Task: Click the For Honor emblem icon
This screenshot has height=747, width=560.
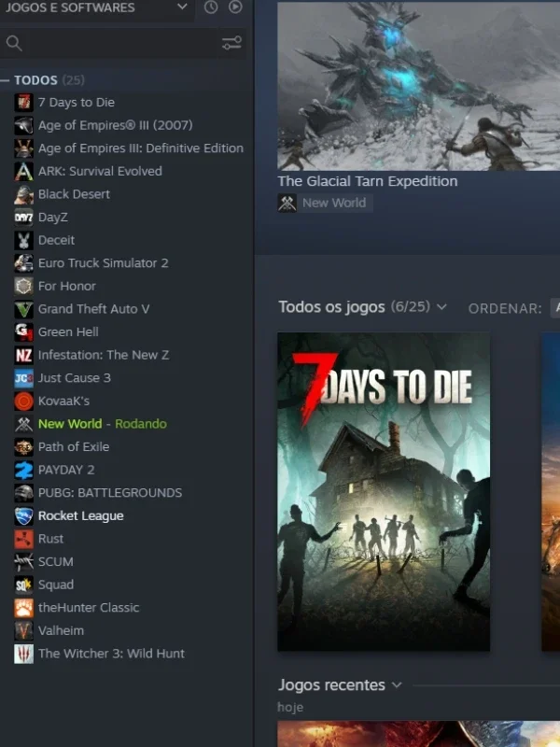Action: [x=23, y=286]
